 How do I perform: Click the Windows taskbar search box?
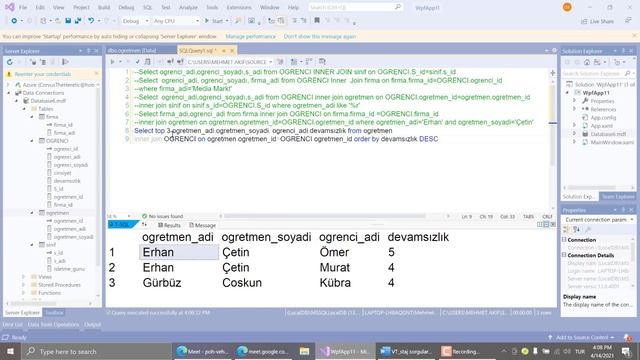pos(96,351)
